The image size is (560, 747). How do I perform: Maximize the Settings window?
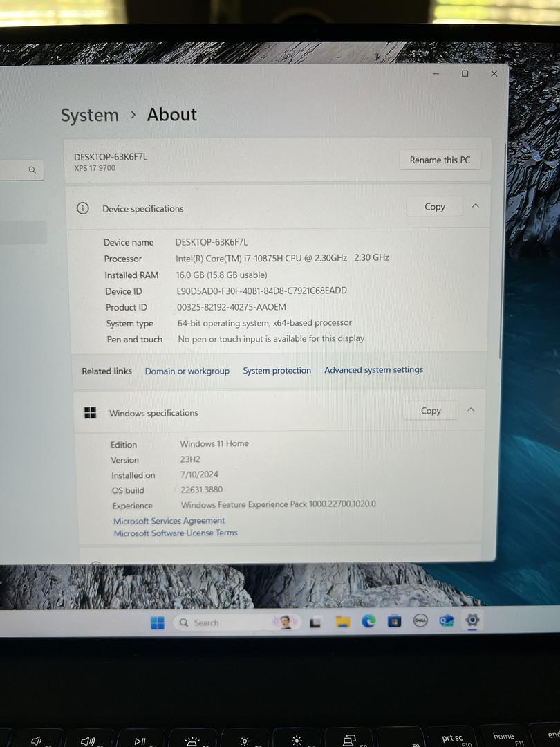pos(465,73)
